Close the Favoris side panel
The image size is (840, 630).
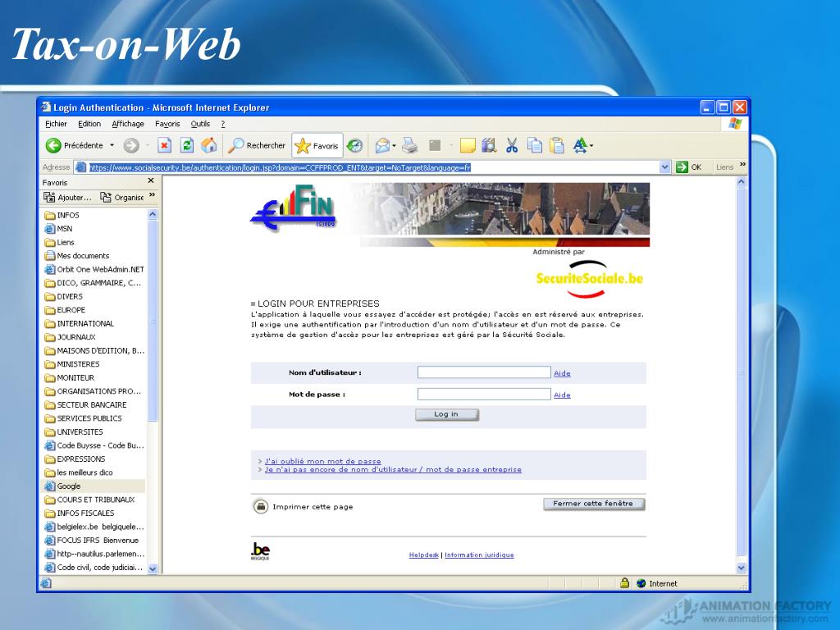(x=151, y=181)
